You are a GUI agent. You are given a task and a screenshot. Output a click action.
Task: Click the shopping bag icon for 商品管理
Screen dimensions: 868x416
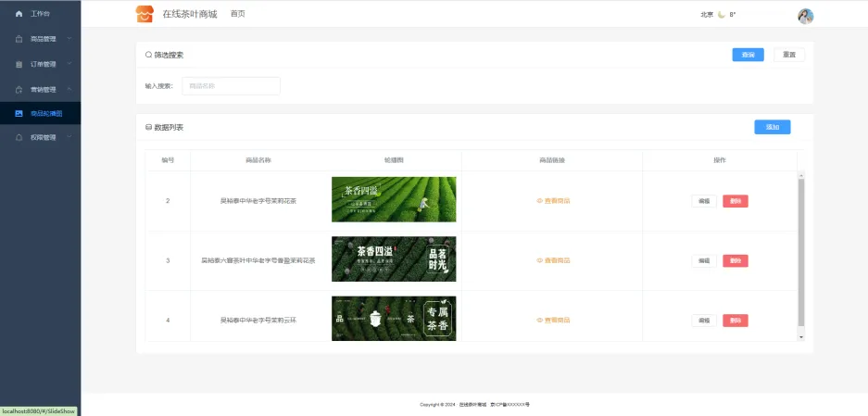pyautogui.click(x=19, y=39)
